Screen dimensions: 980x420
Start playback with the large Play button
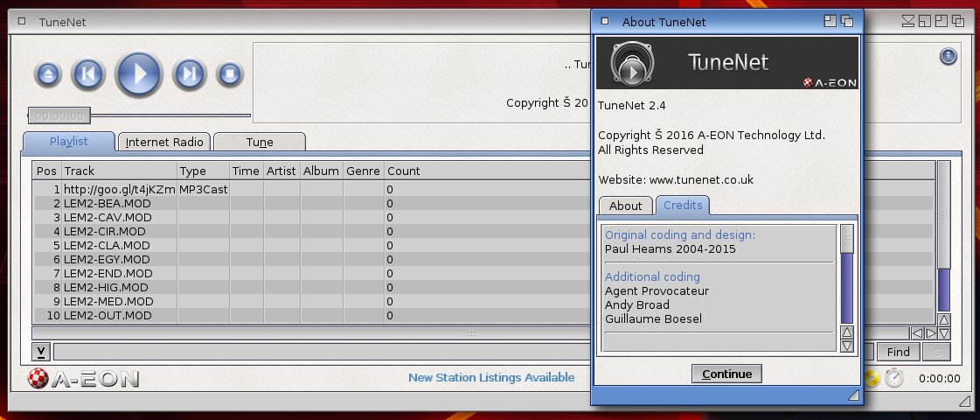(139, 73)
